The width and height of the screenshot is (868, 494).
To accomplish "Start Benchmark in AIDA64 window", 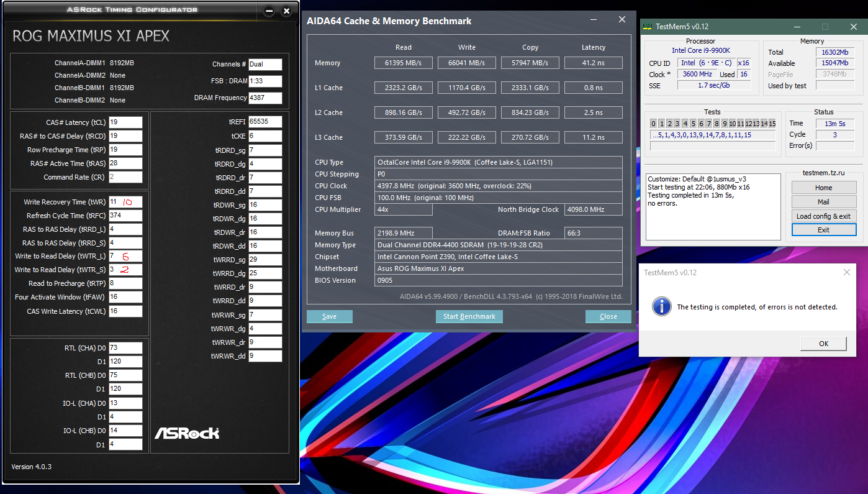I will pyautogui.click(x=469, y=316).
